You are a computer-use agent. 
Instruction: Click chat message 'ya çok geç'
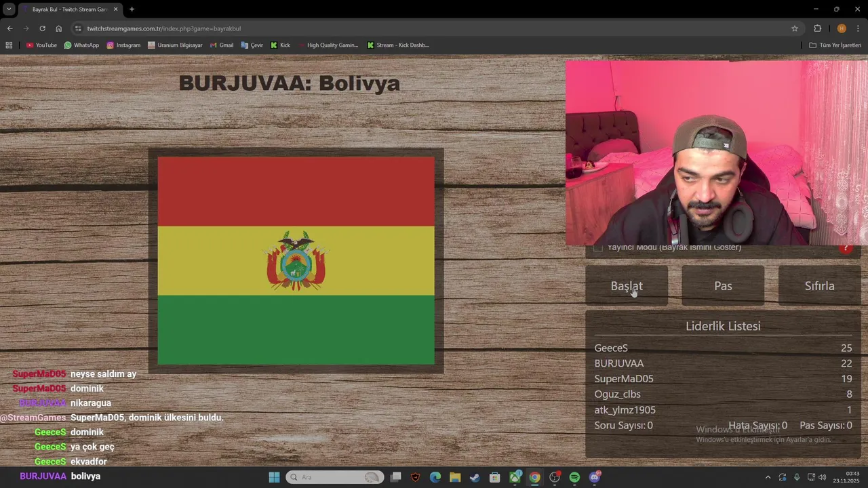pos(92,447)
